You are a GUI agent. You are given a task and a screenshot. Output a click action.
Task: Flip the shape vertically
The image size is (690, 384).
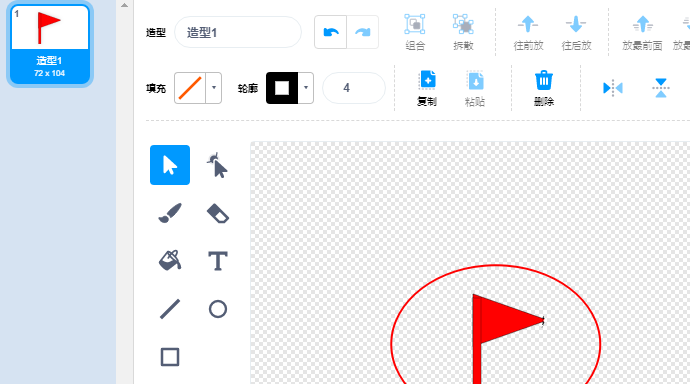(x=661, y=88)
